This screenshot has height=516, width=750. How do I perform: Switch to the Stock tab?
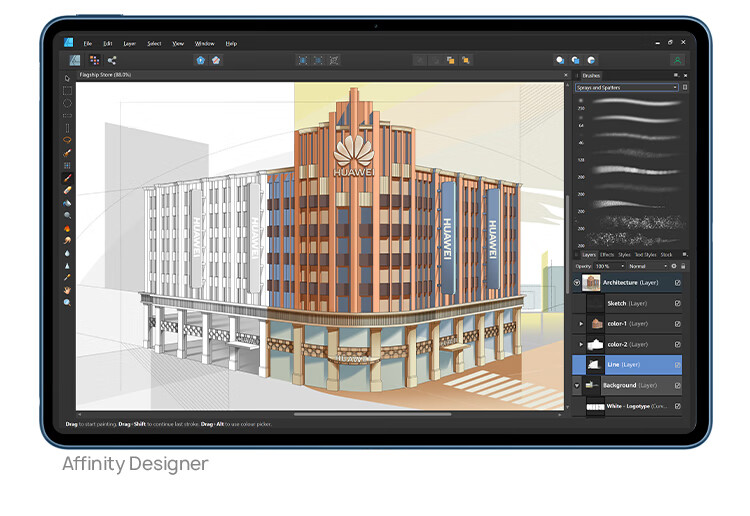pos(666,255)
